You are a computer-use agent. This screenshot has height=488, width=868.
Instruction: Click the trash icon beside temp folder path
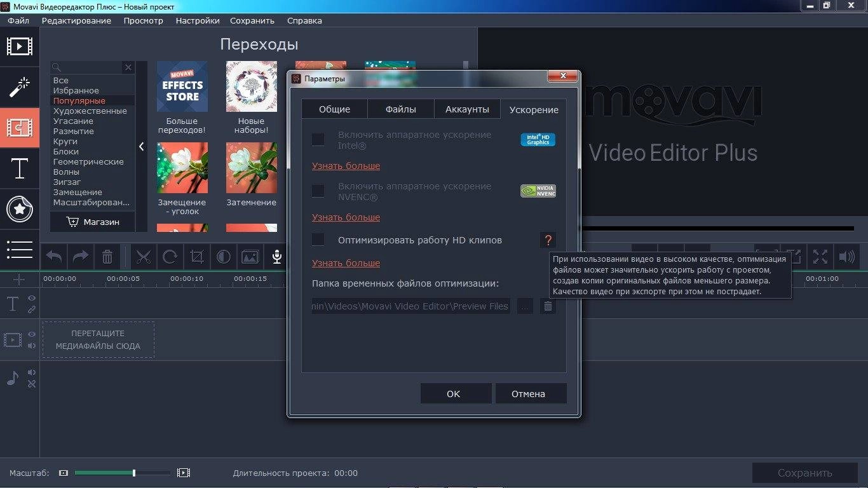pyautogui.click(x=548, y=306)
